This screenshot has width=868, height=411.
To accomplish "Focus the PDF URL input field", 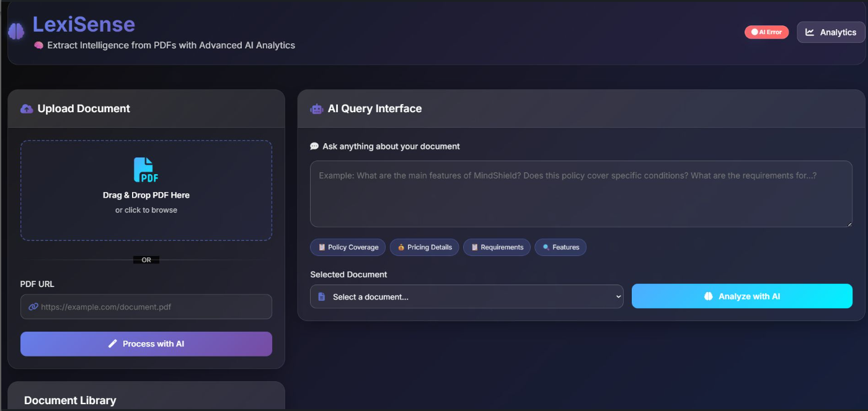I will (152, 307).
